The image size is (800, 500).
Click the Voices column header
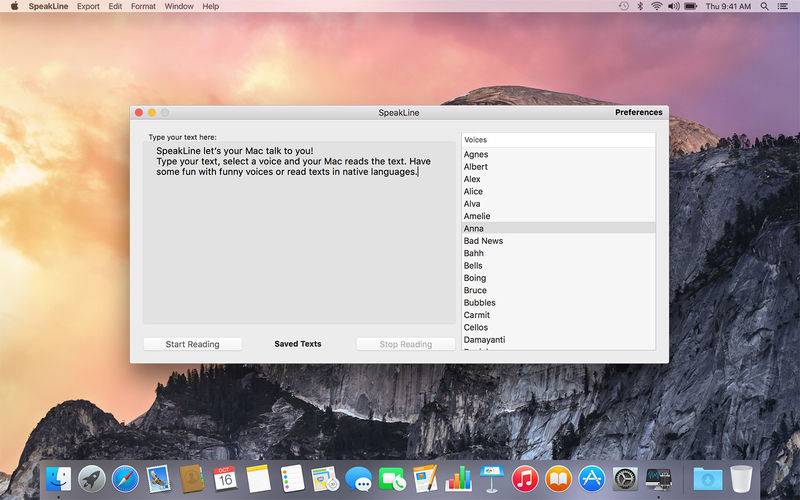pos(559,140)
